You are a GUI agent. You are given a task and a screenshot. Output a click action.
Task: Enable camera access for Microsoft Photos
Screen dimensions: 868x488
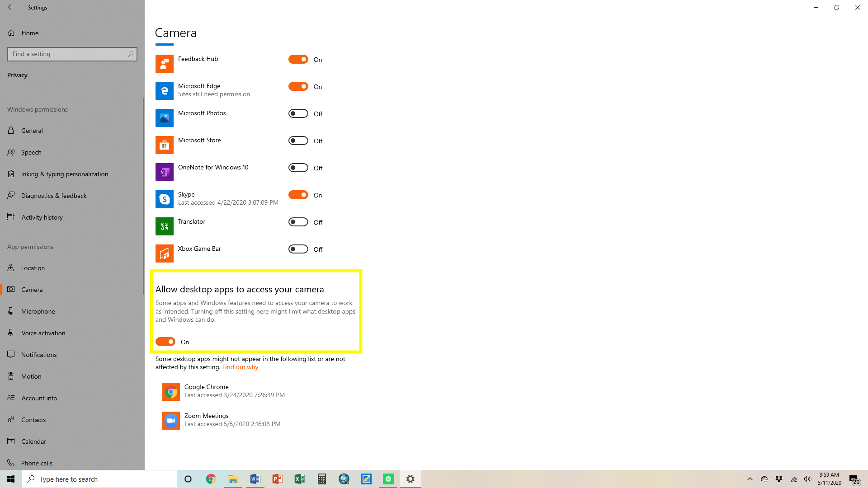pyautogui.click(x=298, y=113)
